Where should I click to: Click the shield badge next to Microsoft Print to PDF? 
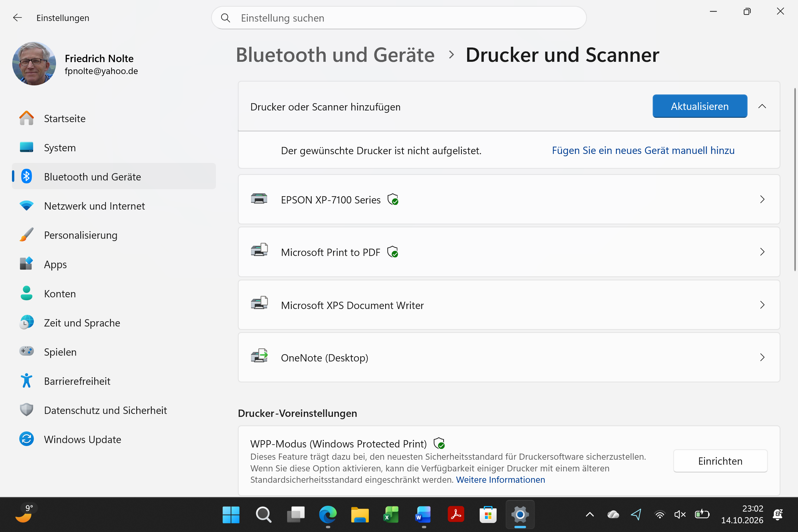coord(392,252)
